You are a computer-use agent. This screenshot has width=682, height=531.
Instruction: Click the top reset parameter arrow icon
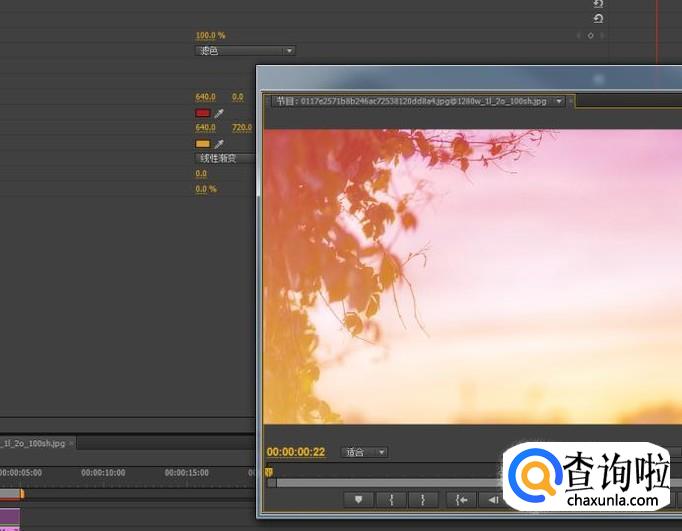tap(598, 4)
